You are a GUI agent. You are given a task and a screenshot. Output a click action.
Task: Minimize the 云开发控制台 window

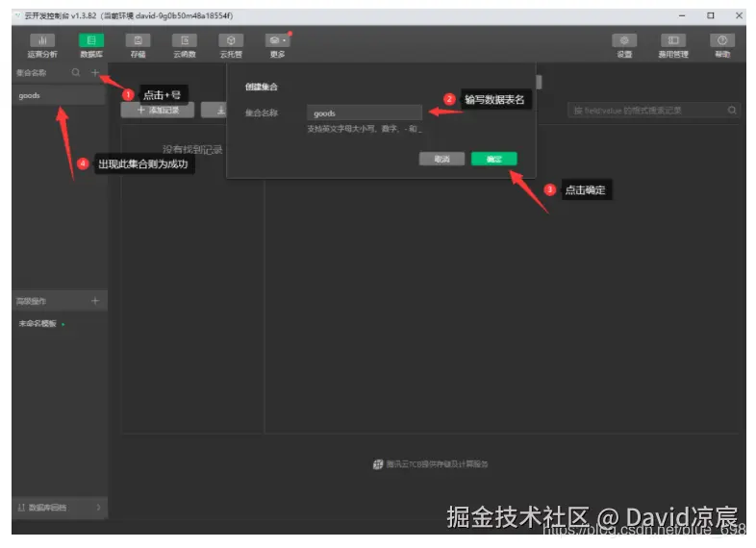pyautogui.click(x=682, y=15)
